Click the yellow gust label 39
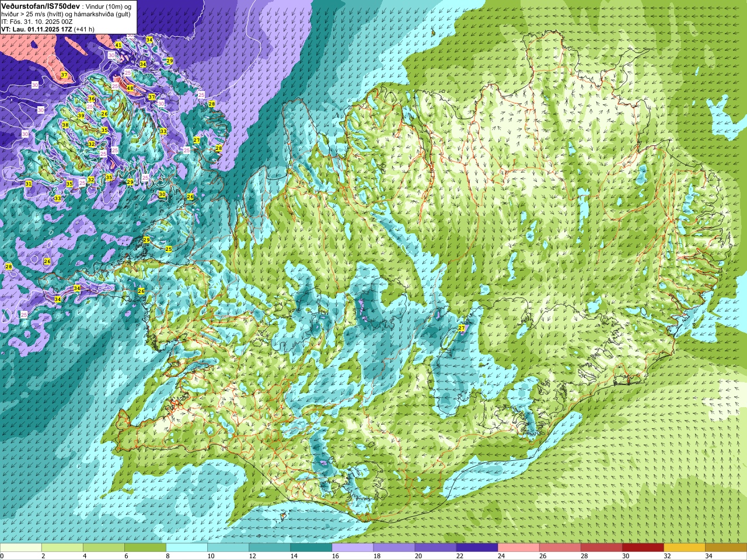This screenshot has width=747, height=560. point(81,116)
